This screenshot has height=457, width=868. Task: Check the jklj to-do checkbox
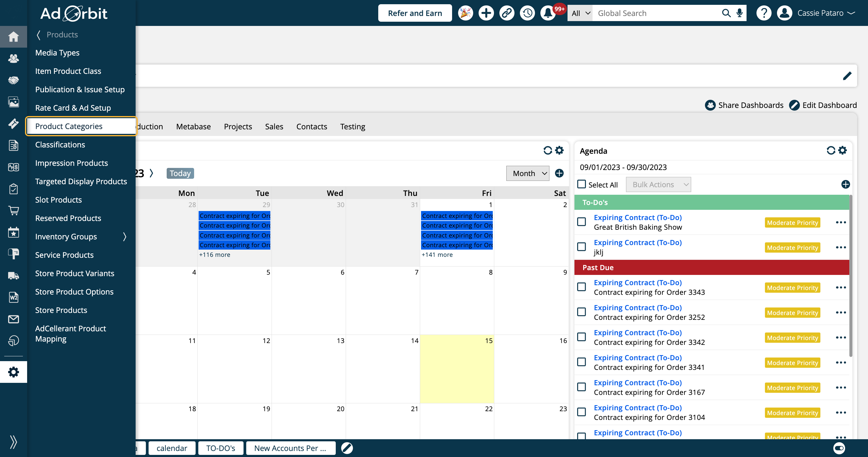[x=582, y=247]
